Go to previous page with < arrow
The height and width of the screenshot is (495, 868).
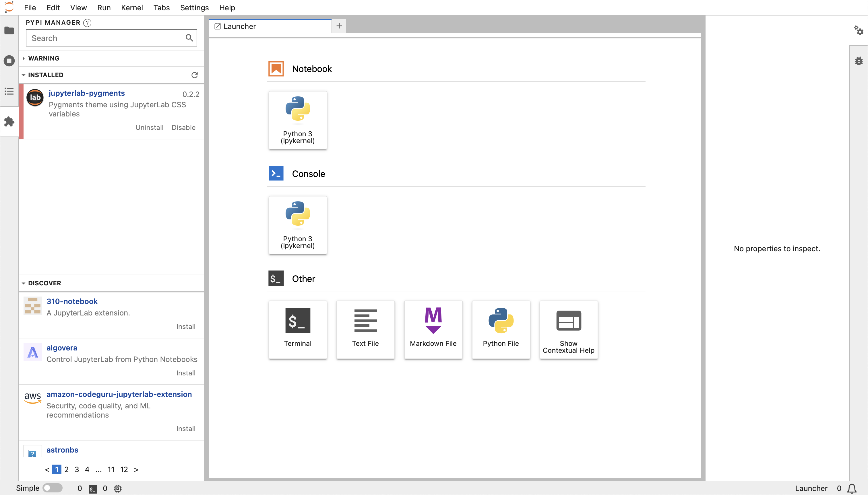tap(47, 469)
